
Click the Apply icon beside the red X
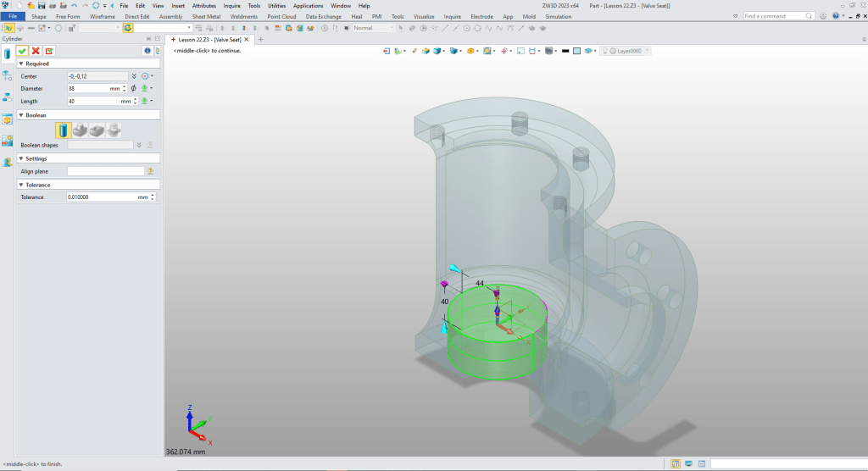[x=49, y=51]
